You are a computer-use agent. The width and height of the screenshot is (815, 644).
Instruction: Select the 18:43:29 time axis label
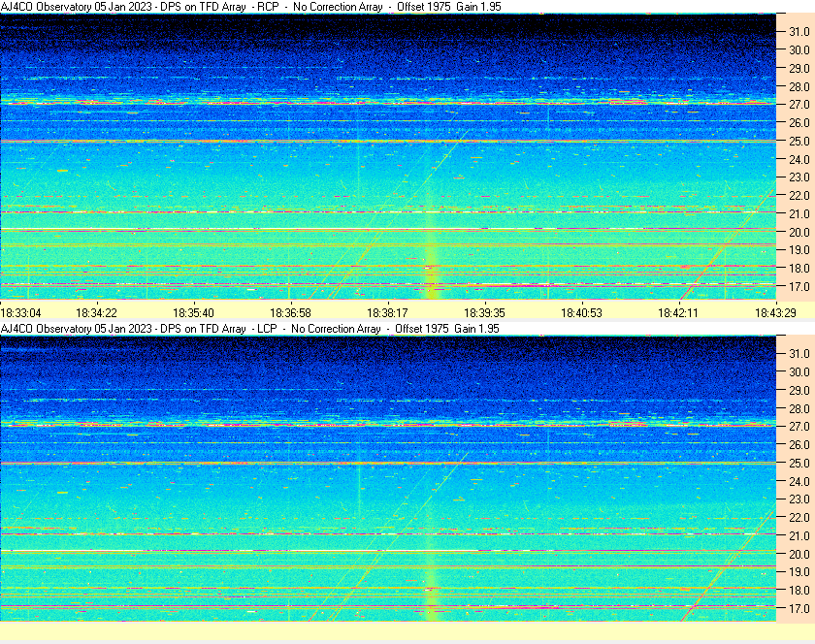click(775, 313)
